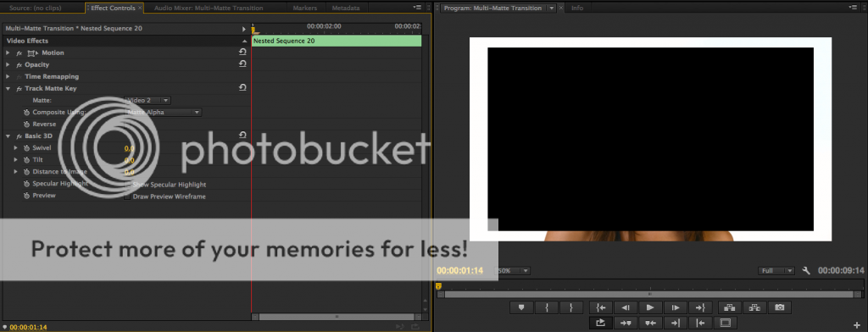Image resolution: width=868 pixels, height=332 pixels.
Task: Expand the Swivel property
Action: [16, 147]
